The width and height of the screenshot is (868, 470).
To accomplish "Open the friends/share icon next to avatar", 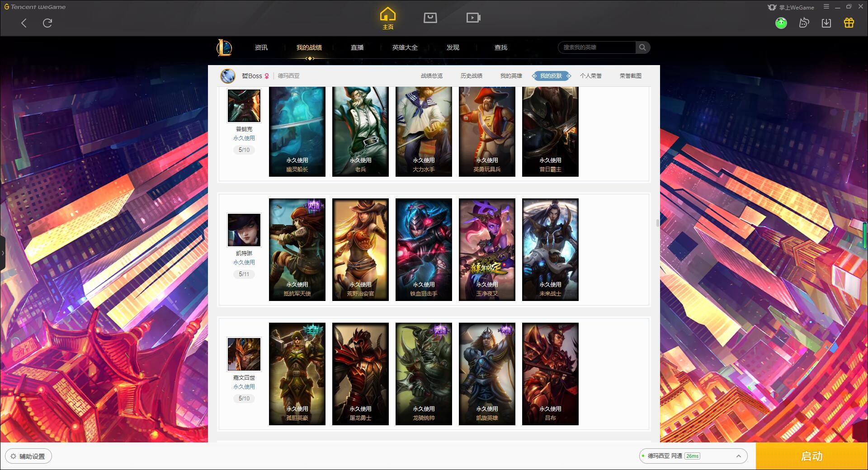I will point(804,23).
